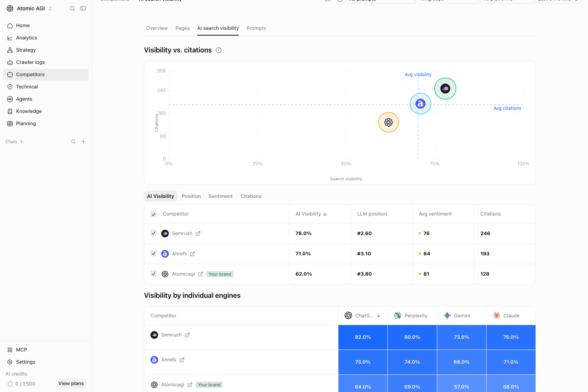588x392 pixels.
Task: Open the Atomic AGI workspace switcher
Action: coord(29,8)
